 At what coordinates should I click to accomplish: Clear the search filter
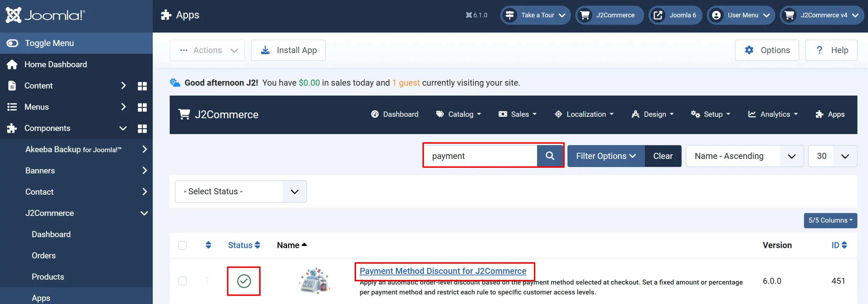[x=663, y=156]
